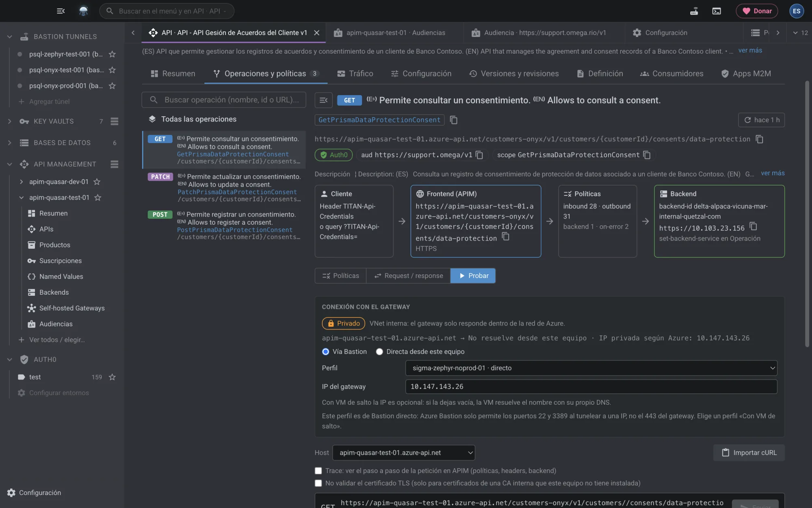Select the PATCH PatchPrismaDataProtectionConsent operation
Screen dimensions: 812x508
224,188
